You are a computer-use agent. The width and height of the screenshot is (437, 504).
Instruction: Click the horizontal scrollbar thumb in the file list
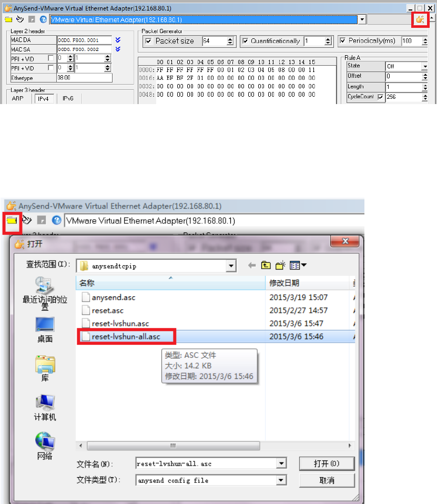click(174, 446)
